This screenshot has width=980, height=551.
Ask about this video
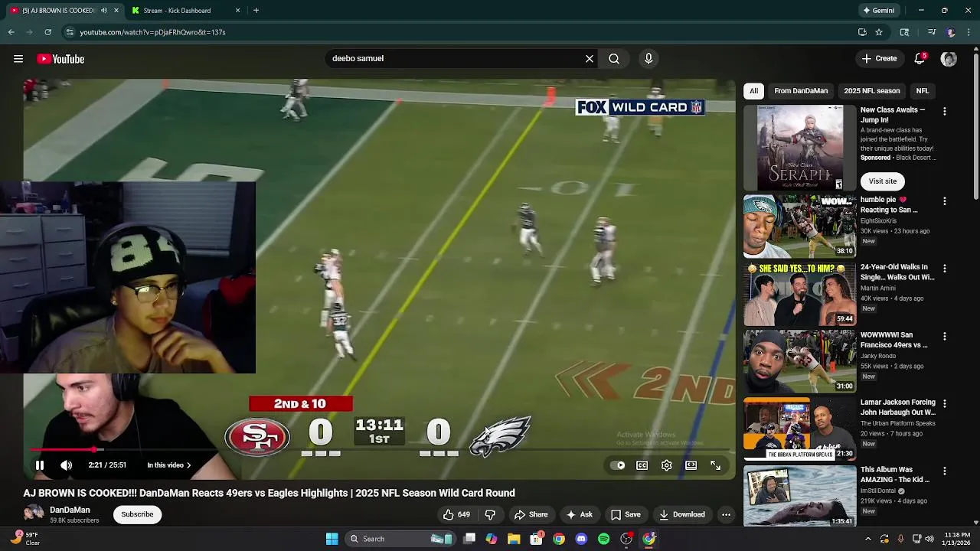point(580,514)
